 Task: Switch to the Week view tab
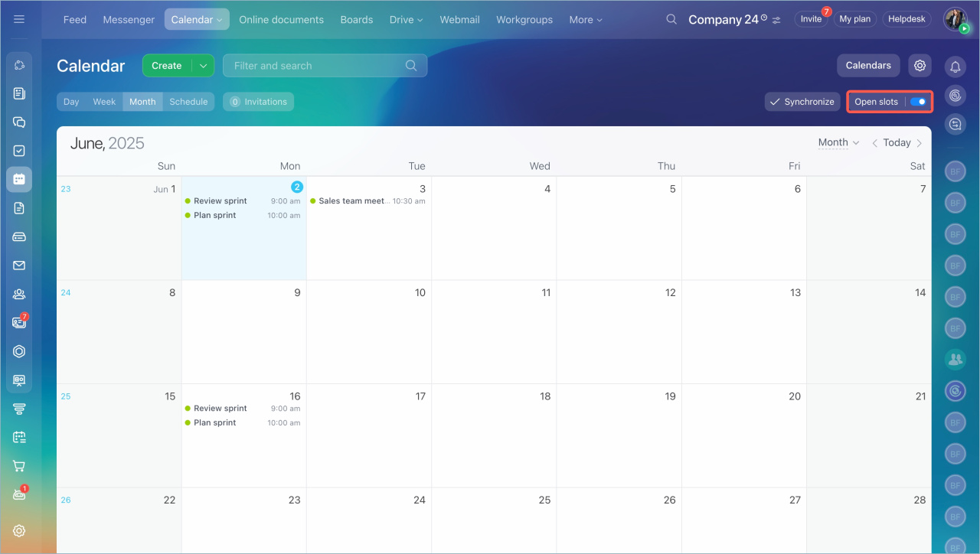104,102
